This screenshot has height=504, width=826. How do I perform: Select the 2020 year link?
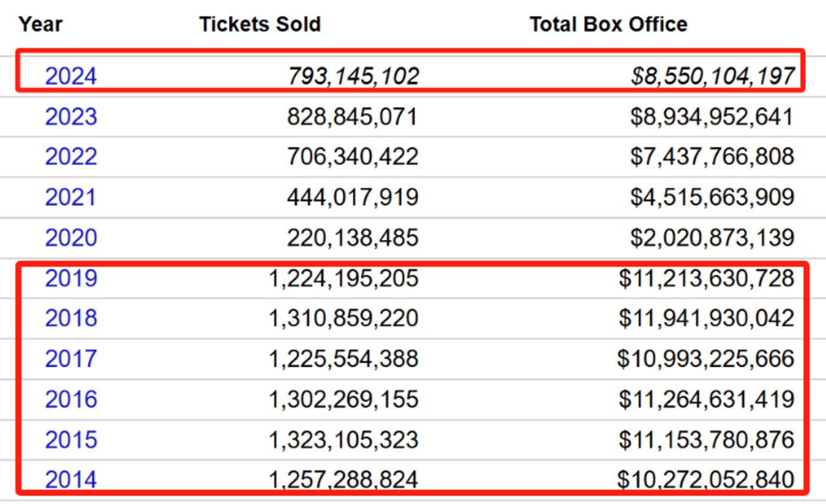(71, 238)
